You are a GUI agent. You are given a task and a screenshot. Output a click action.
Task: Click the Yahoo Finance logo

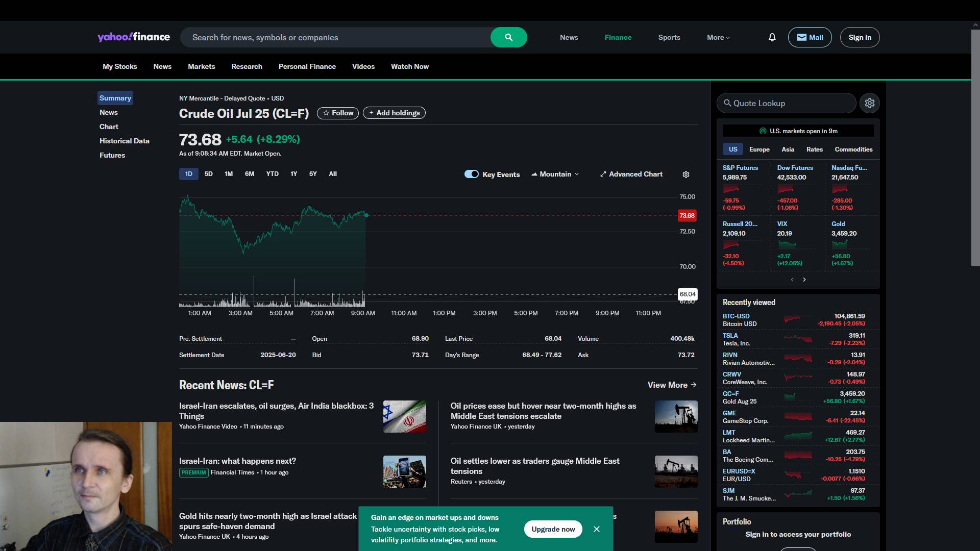[x=134, y=37]
